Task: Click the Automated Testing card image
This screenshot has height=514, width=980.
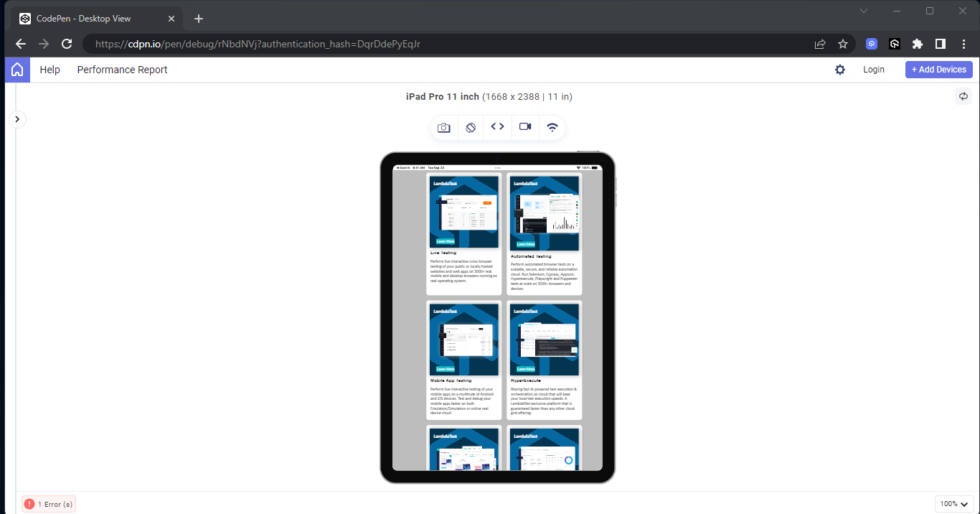Action: (545, 213)
